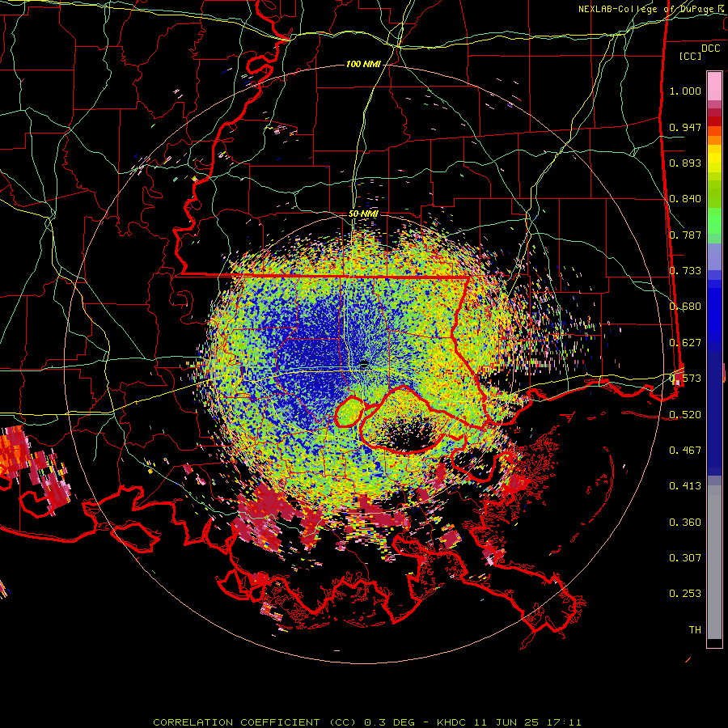Pick the periwinkle swatch on the color bar
Viewport: 728px width, 728px height.
pos(714,256)
